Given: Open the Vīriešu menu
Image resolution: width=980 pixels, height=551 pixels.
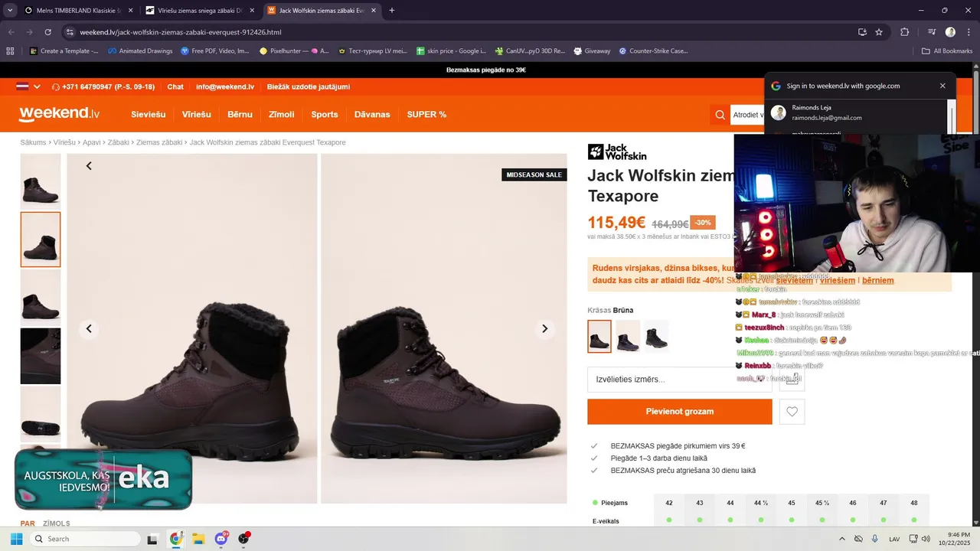Looking at the screenshot, I should [x=196, y=114].
